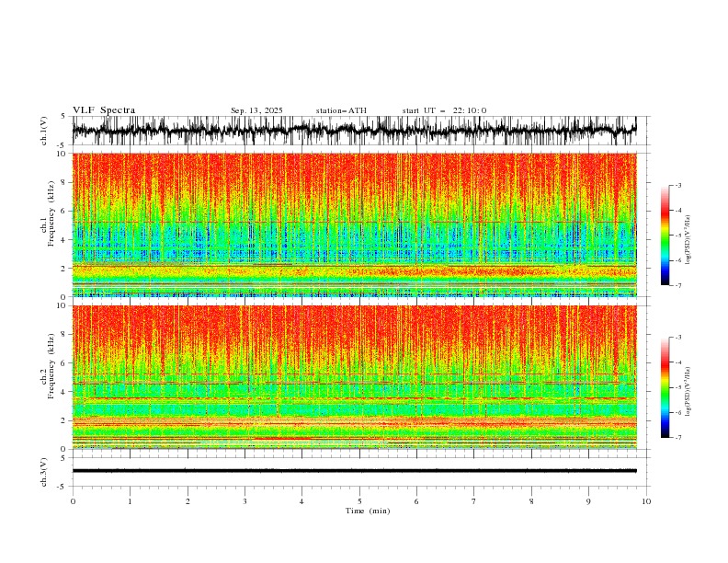This screenshot has width=728, height=563.
Task: Click the time axis tick label '5'
Action: click(x=359, y=501)
